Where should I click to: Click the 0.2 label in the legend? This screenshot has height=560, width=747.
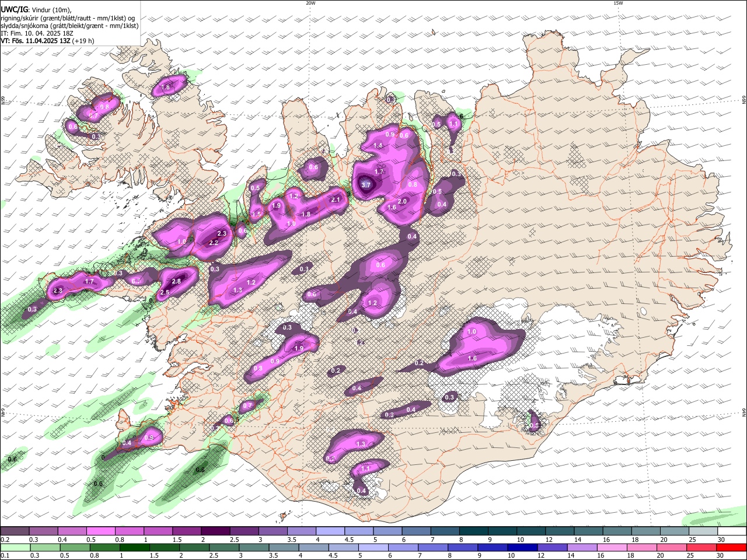tap(4, 540)
